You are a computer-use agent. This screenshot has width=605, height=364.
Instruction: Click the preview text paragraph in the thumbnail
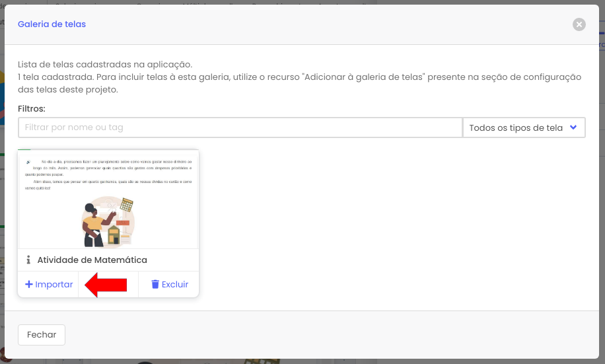[x=108, y=174]
